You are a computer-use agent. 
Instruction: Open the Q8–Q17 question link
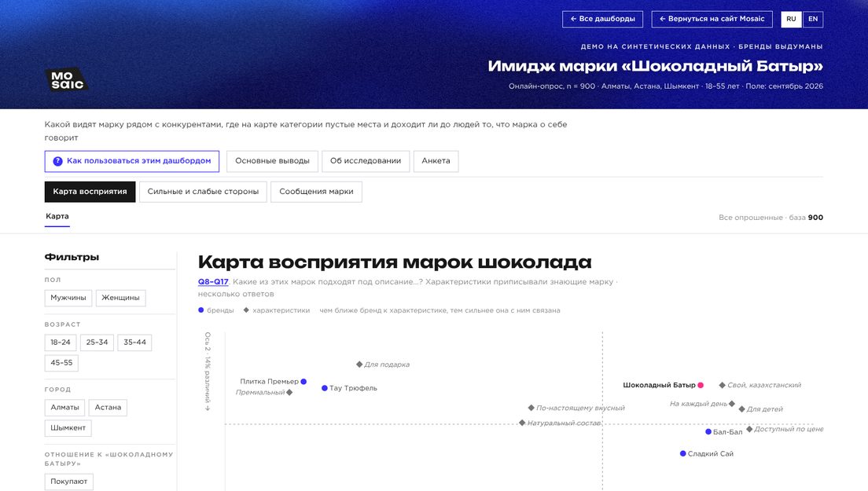tap(213, 282)
